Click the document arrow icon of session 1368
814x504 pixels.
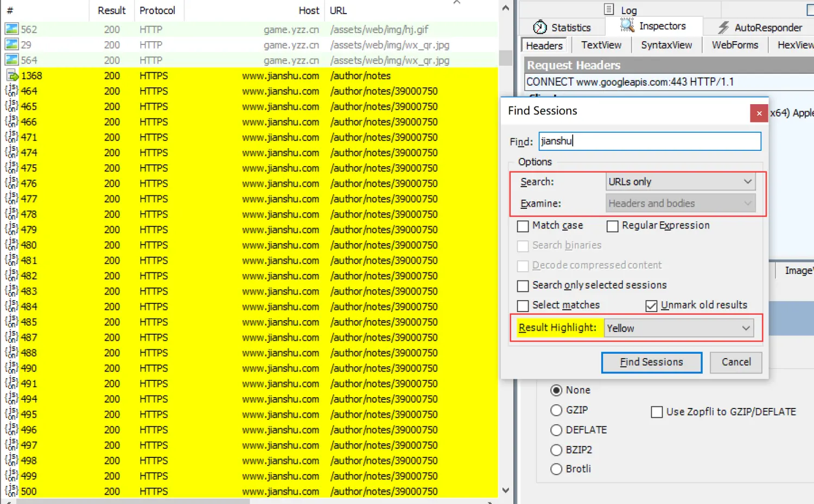tap(11, 75)
